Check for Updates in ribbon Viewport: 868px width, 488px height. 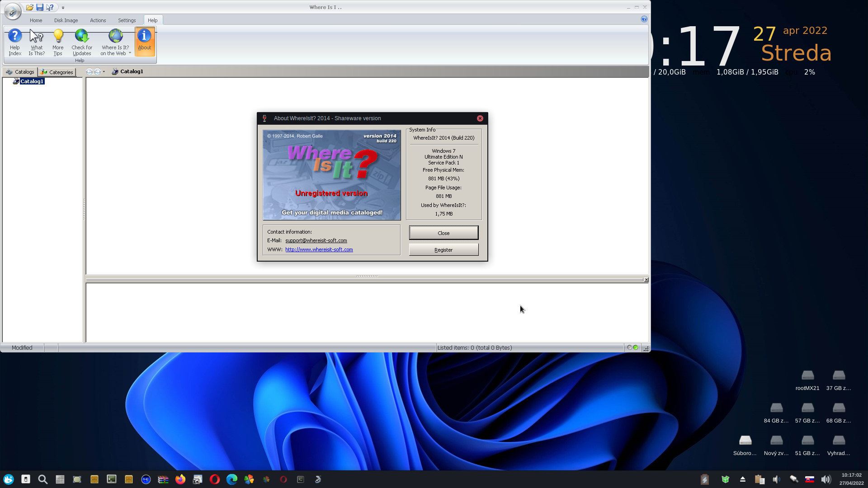pos(82,42)
